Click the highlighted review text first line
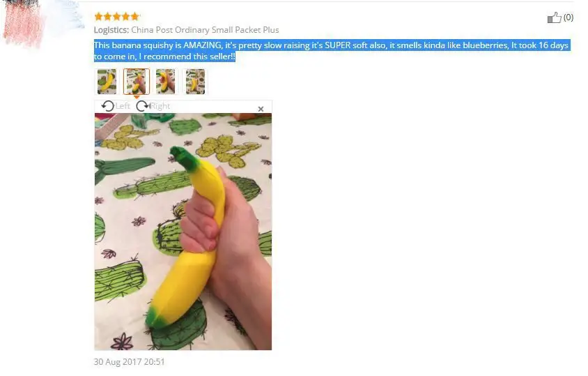Image resolution: width=588 pixels, height=376 pixels. (x=331, y=45)
